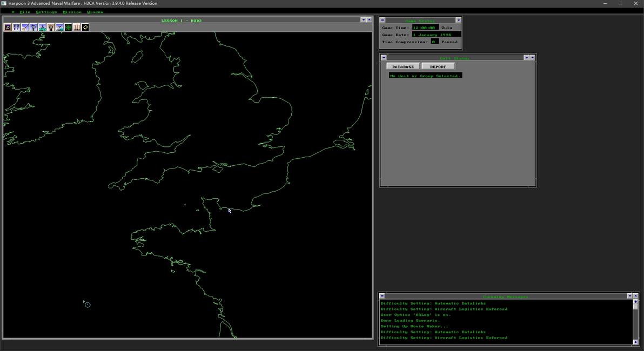Click the yellow diamond icon in toolbar
Screen dimensions: 644x351
coord(85,28)
